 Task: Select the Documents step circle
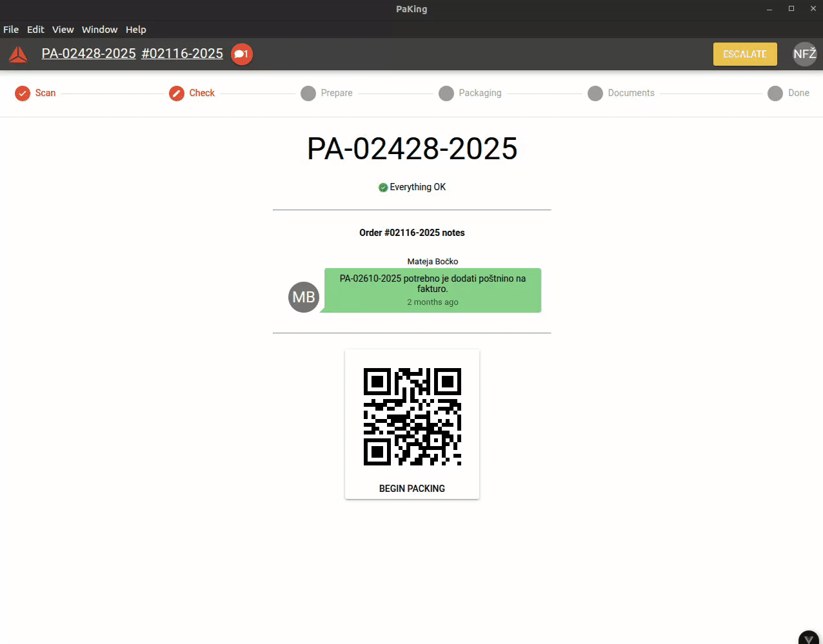pos(595,93)
